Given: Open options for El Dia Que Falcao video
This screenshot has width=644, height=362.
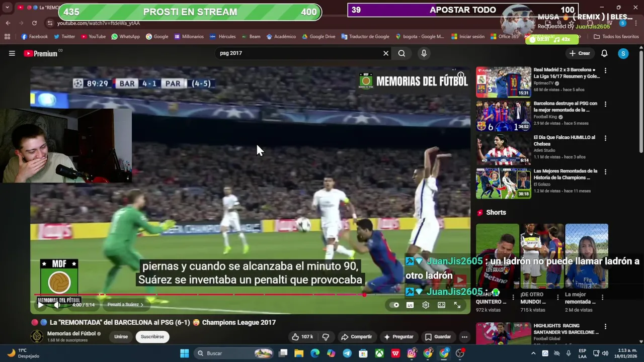Looking at the screenshot, I should (605, 138).
